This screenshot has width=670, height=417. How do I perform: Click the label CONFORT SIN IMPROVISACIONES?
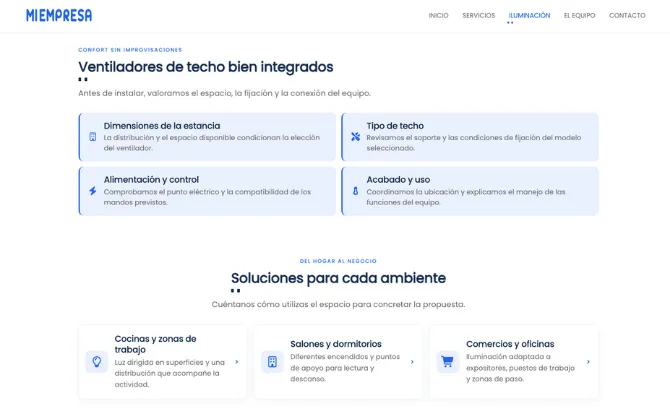pyautogui.click(x=130, y=50)
